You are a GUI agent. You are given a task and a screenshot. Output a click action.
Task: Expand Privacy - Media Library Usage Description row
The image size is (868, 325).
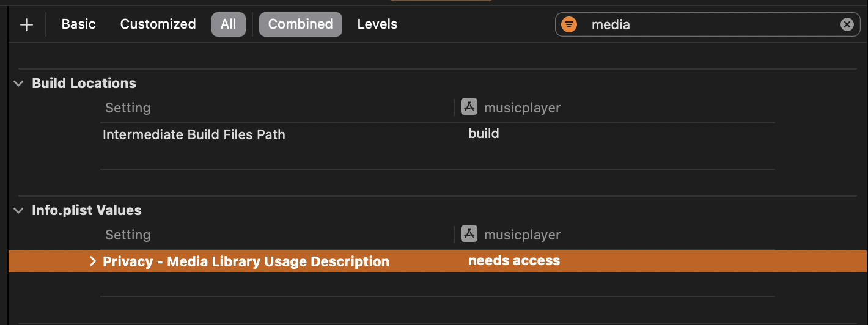click(93, 261)
